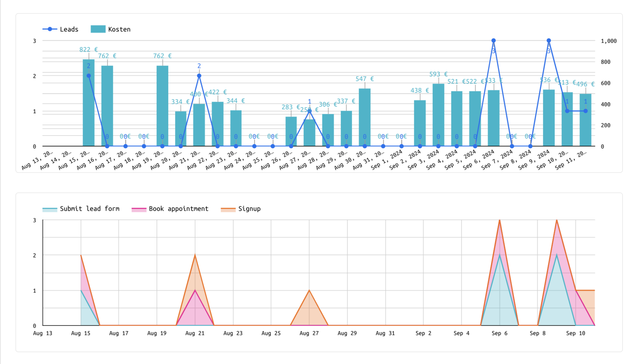Click the orange Signup peak above Aug 21
The width and height of the screenshot is (637, 364).
pos(195,256)
